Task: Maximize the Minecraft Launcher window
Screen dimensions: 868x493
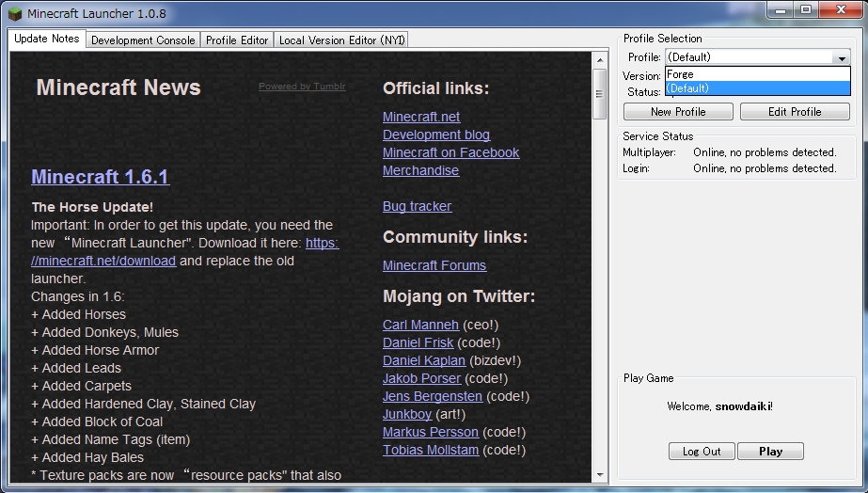Action: click(806, 10)
